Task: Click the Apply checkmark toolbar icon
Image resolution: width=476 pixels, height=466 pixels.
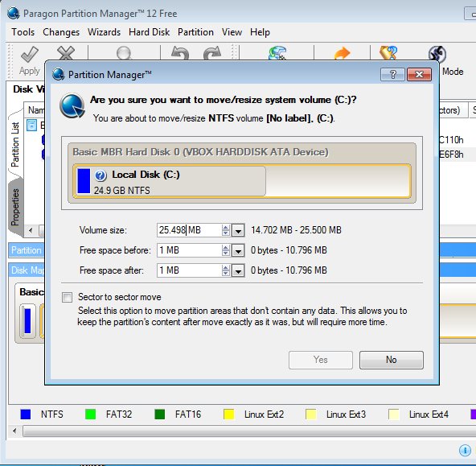Action: pyautogui.click(x=30, y=55)
